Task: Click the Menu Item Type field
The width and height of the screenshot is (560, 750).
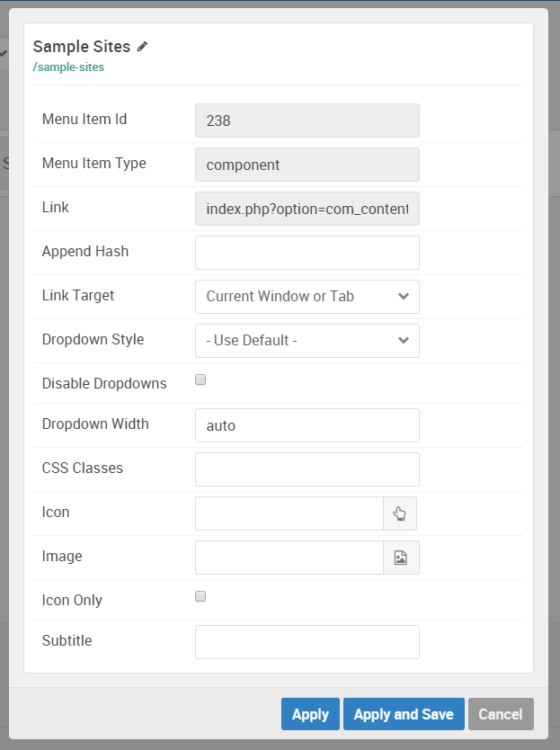Action: tap(307, 165)
